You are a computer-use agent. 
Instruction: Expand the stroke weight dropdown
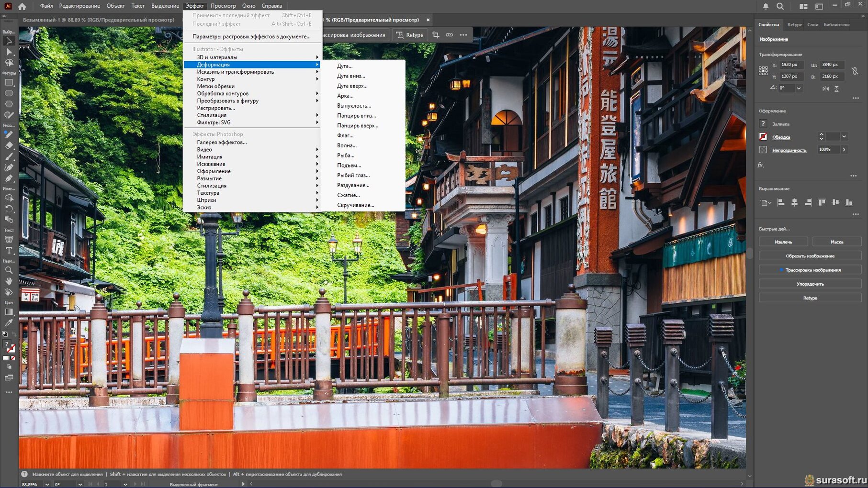844,137
